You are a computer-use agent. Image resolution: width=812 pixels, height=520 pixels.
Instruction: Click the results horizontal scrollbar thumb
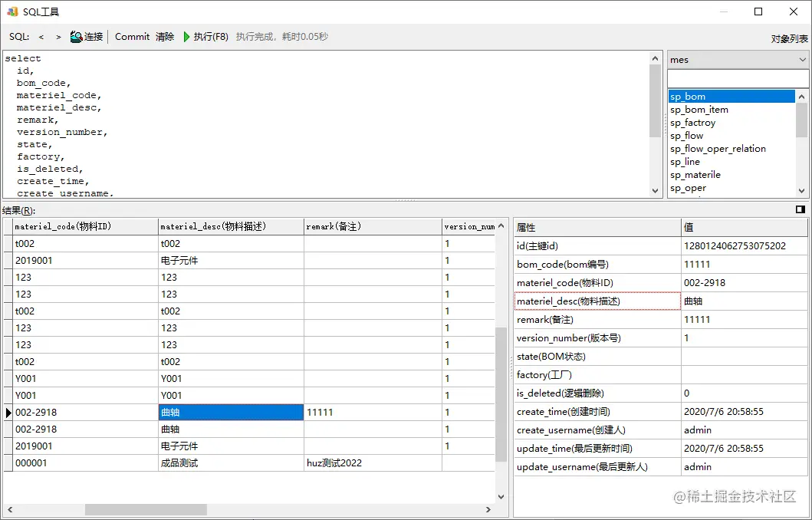point(146,509)
